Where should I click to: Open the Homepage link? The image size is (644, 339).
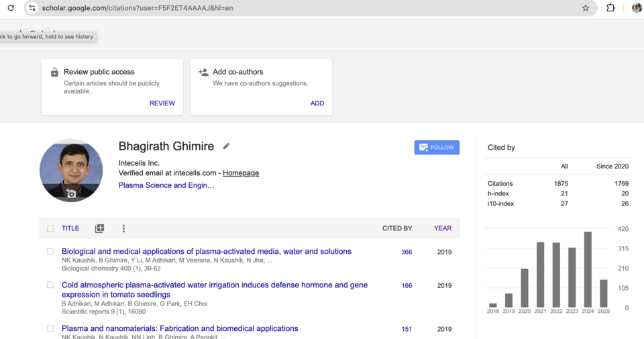(241, 173)
